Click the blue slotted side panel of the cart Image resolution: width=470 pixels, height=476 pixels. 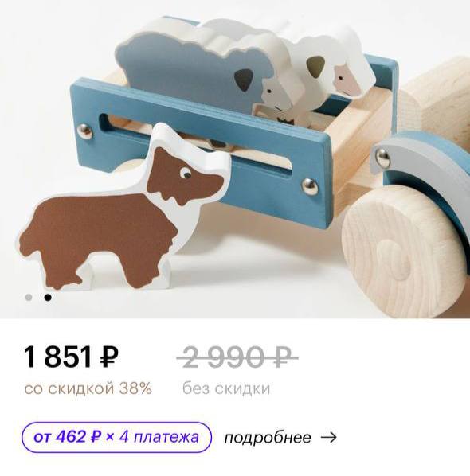[x=201, y=152]
